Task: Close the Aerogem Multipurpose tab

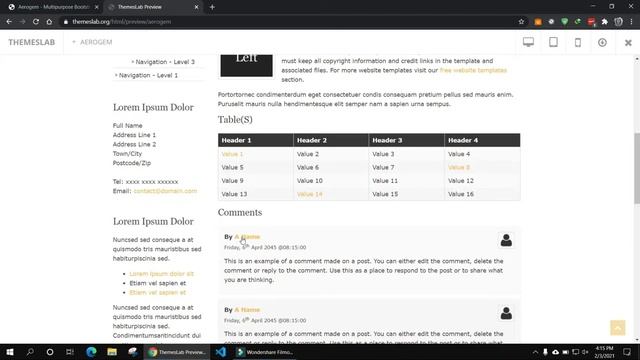Action: pyautogui.click(x=97, y=7)
